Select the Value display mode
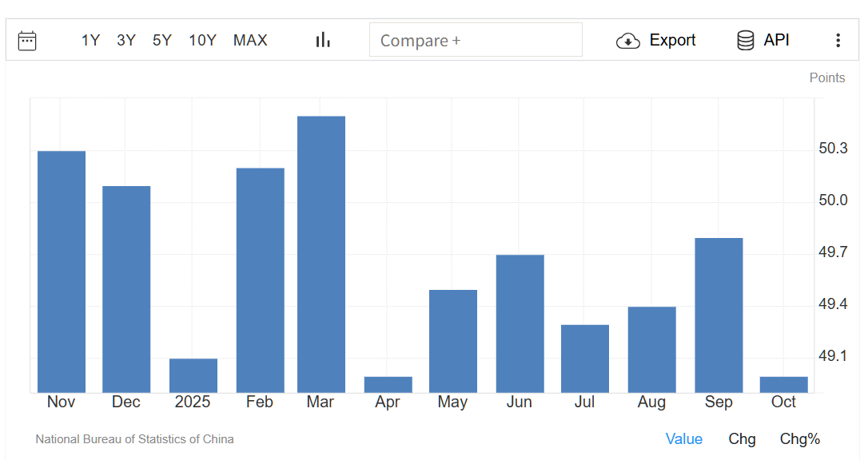 (x=683, y=439)
